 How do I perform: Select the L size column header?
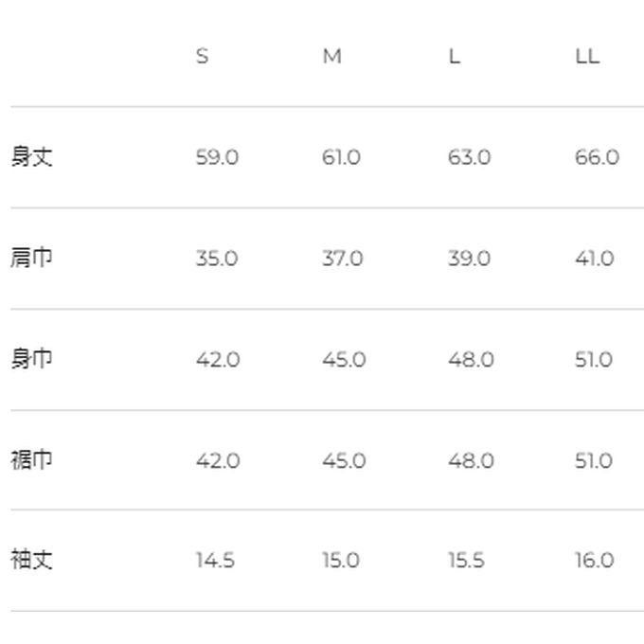coord(455,57)
